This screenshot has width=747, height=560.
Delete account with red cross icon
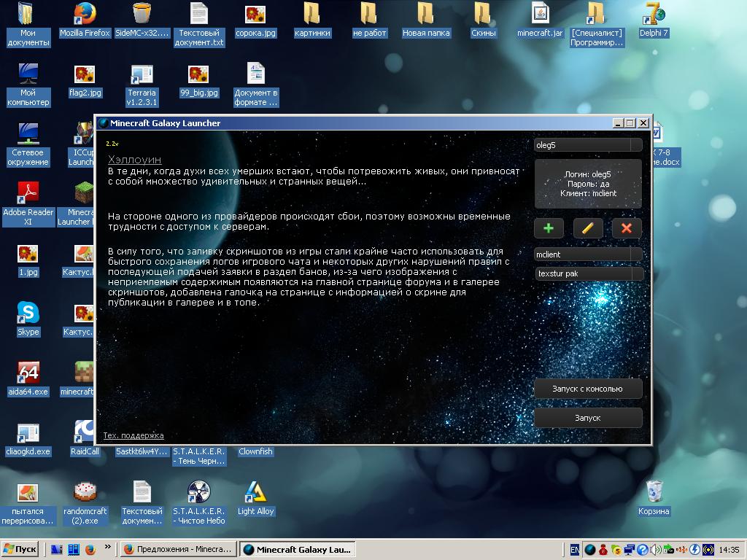pos(627,228)
